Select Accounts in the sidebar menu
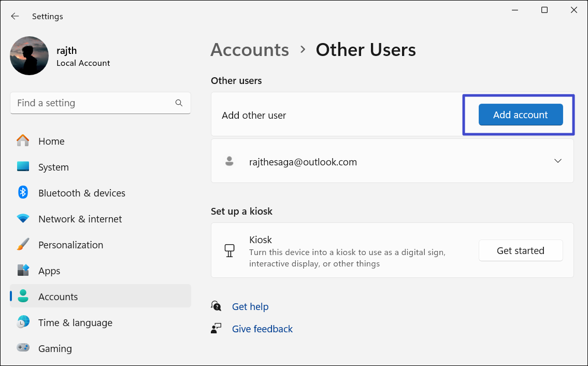 click(58, 297)
